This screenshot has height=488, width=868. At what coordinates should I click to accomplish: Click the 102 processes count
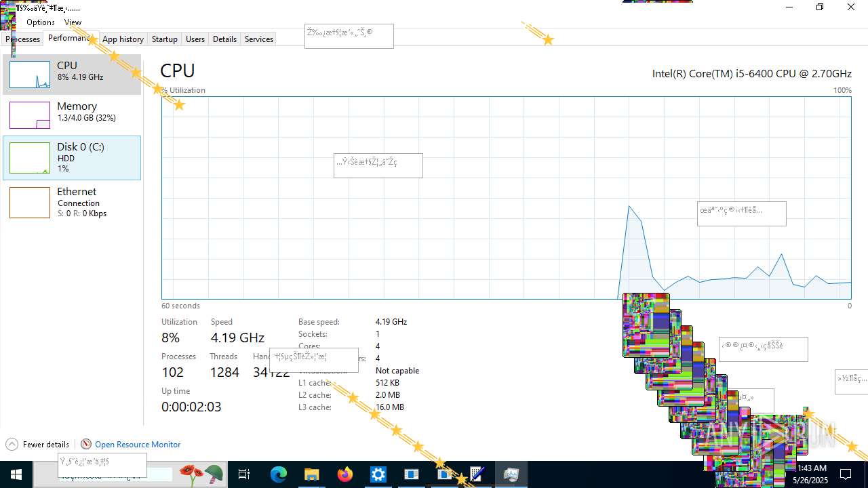click(x=172, y=372)
